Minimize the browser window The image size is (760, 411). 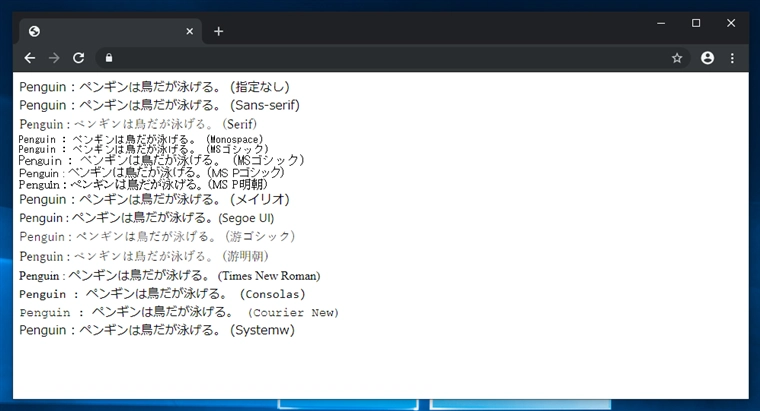click(x=661, y=23)
